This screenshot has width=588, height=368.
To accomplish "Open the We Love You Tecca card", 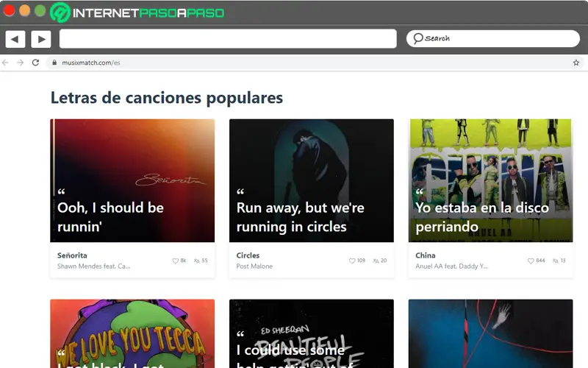I will [x=132, y=333].
